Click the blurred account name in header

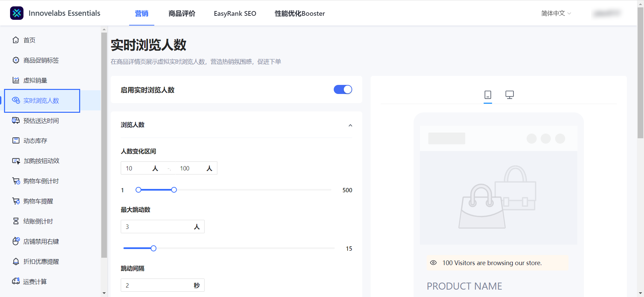[607, 13]
